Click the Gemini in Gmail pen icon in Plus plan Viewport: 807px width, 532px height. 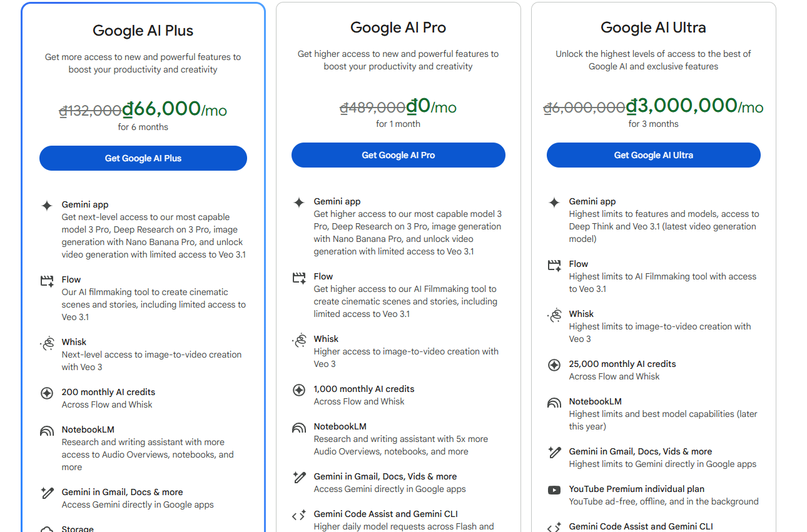47,493
